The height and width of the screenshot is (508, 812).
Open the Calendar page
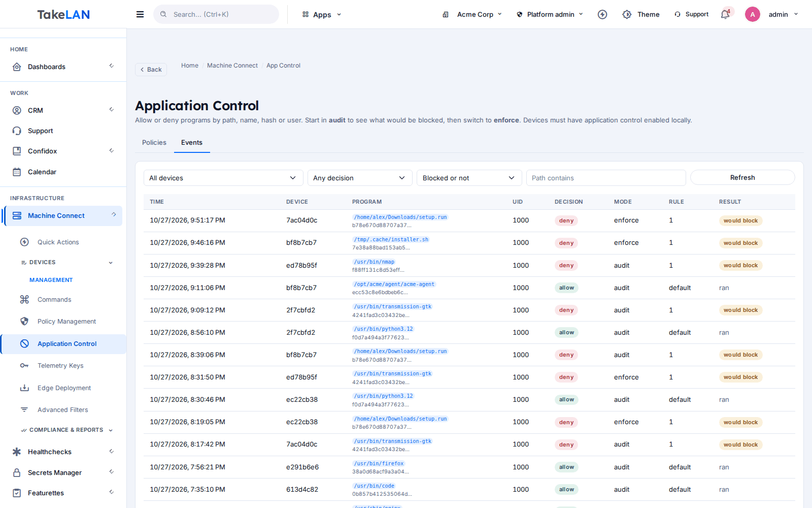coord(63,172)
